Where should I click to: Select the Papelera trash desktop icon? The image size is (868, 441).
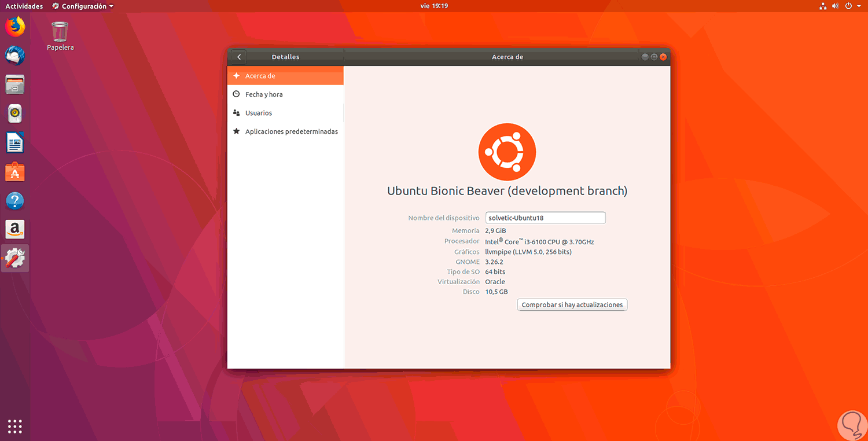(60, 36)
